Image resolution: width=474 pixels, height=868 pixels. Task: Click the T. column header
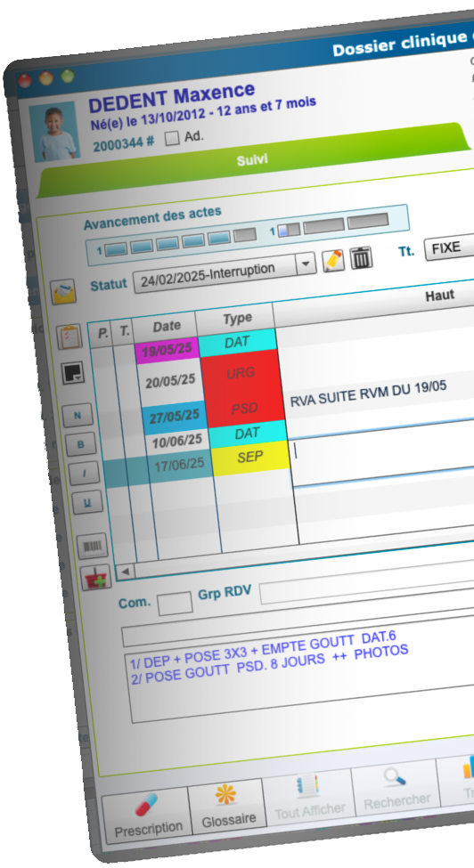124,331
